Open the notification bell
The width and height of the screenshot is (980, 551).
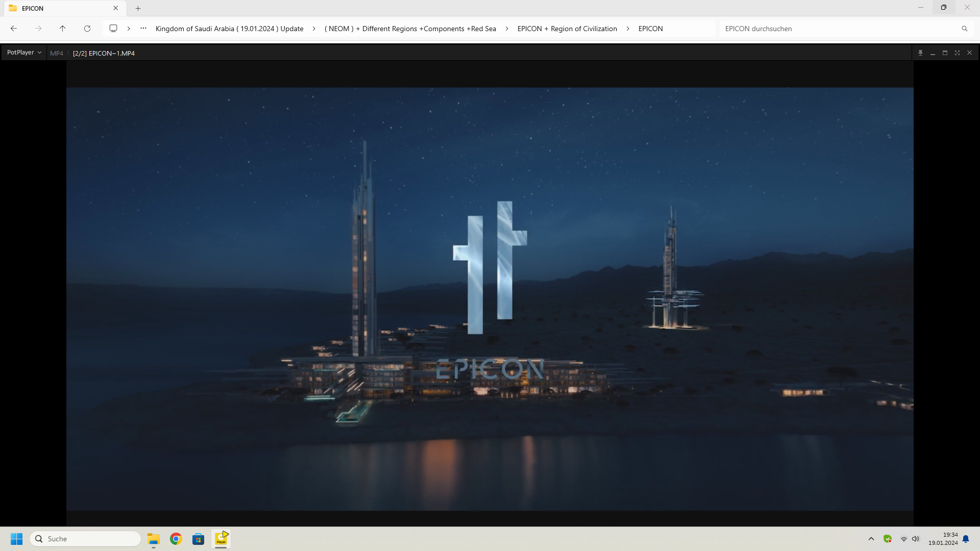click(966, 539)
